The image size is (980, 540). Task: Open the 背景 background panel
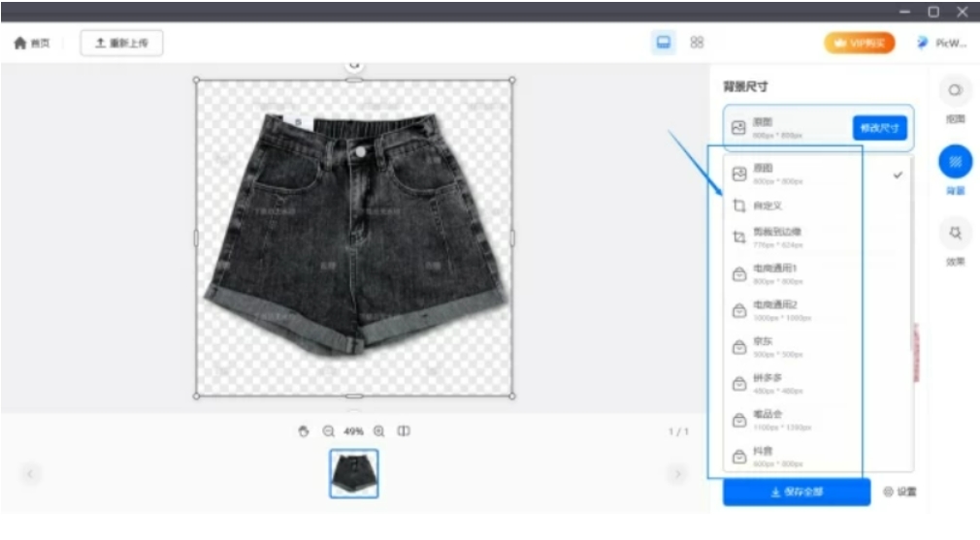pos(955,170)
